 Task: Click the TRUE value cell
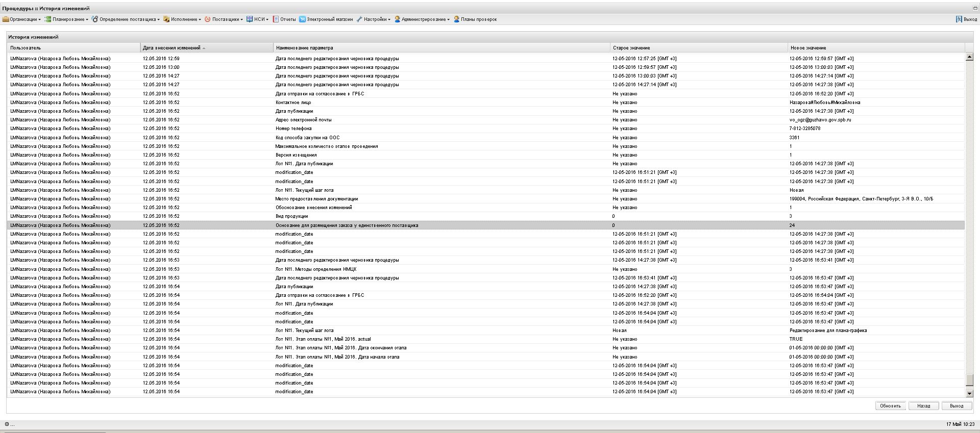796,339
